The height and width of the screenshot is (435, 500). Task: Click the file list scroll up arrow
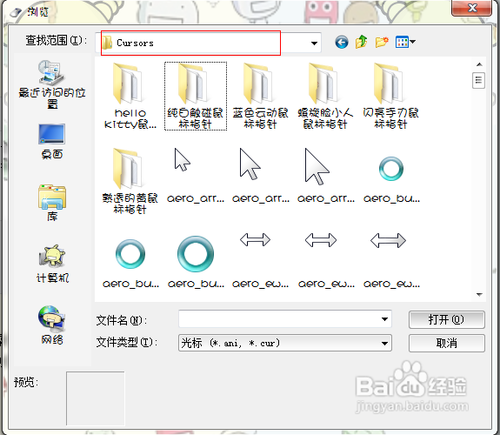pyautogui.click(x=479, y=64)
